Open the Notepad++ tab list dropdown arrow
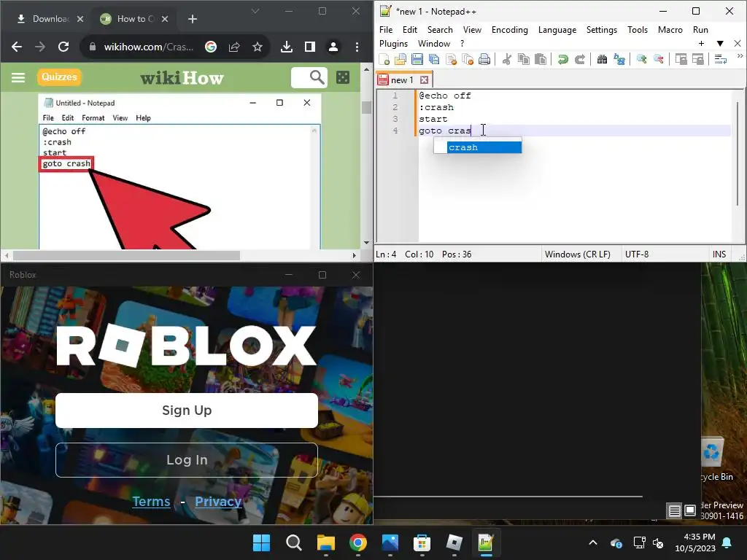The height and width of the screenshot is (560, 747). tap(720, 43)
